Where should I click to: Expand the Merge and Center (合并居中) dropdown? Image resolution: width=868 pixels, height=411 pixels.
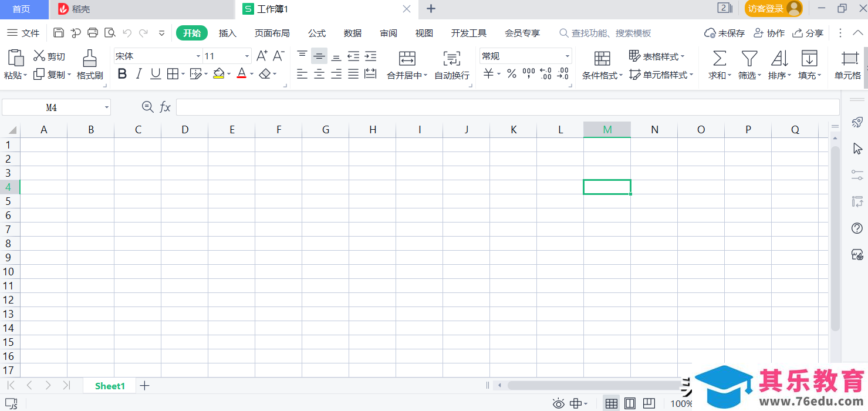(x=425, y=75)
